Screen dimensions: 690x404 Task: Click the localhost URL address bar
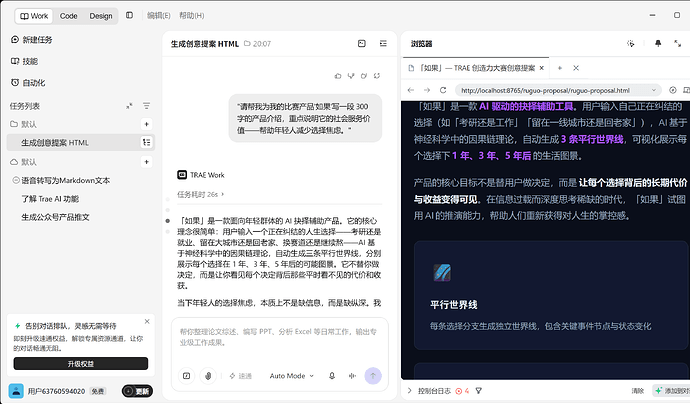tap(558, 90)
